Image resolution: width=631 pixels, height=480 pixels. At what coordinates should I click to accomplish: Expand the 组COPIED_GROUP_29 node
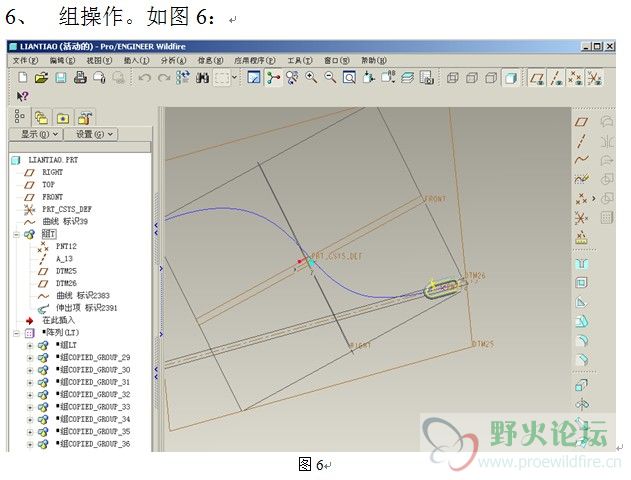[29, 358]
